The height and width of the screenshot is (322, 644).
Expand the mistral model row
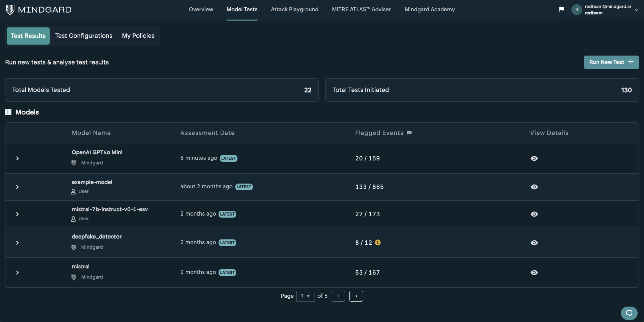pos(17,272)
